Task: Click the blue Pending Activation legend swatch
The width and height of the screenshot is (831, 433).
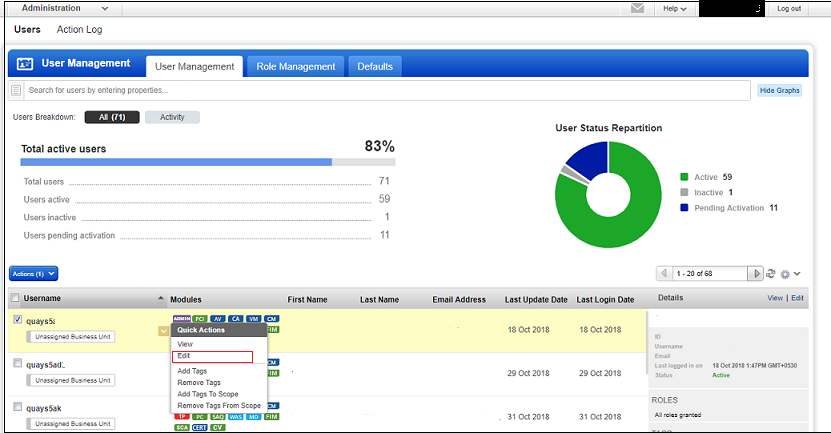Action: click(x=684, y=208)
